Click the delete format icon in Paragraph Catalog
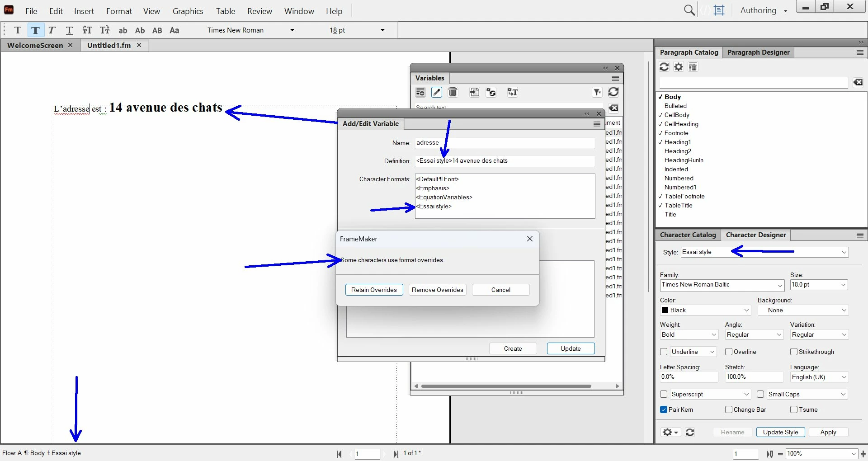 693,67
